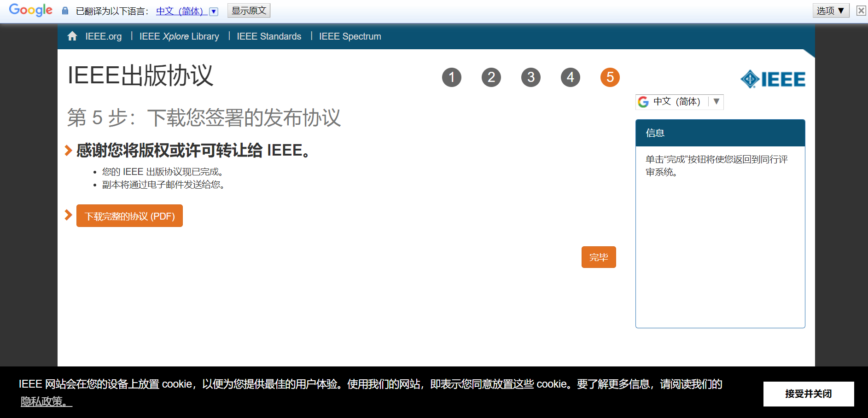The image size is (868, 418).
Task: Accept and close the cookie banner
Action: [x=809, y=394]
